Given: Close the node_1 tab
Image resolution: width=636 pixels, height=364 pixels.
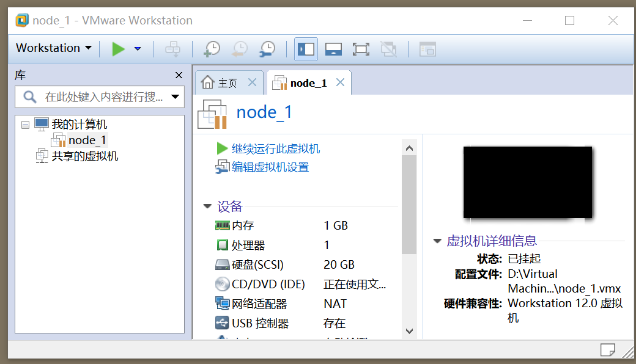Looking at the screenshot, I should [340, 82].
